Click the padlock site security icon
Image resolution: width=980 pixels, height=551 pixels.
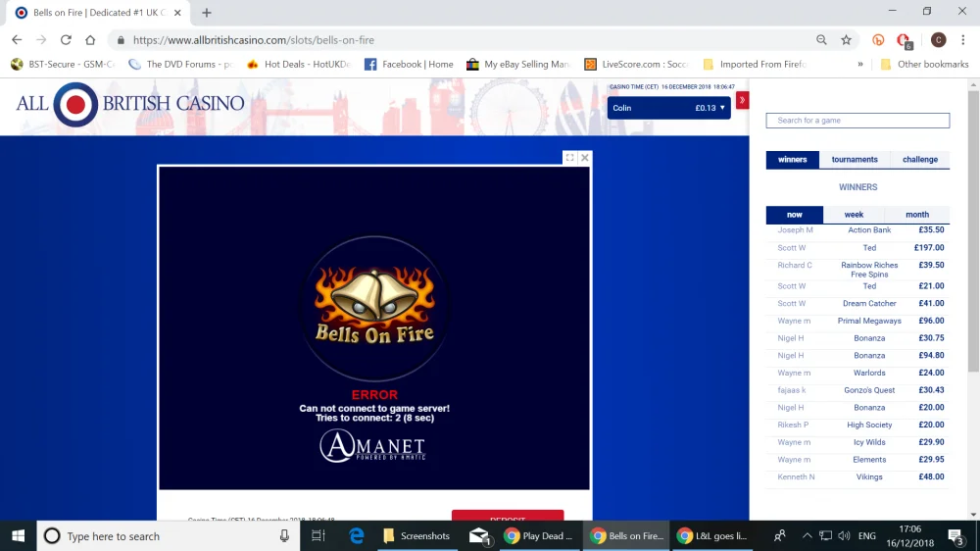click(121, 40)
